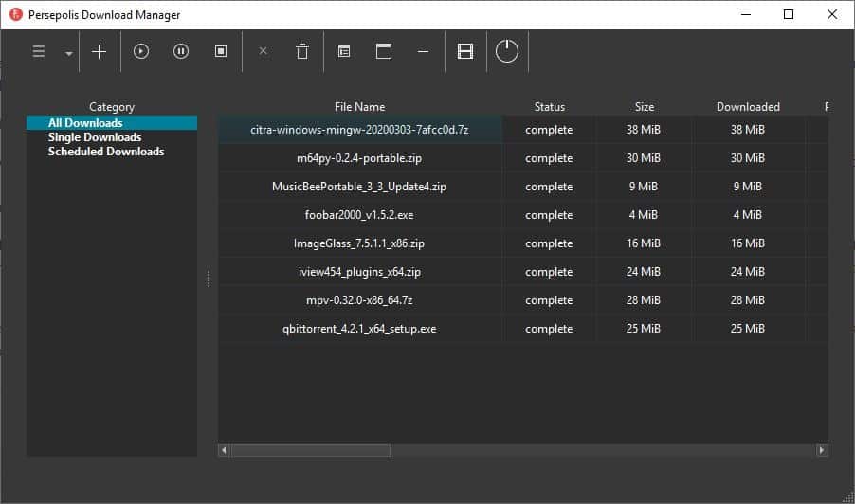Open the hamburger menu in toolbar
This screenshot has height=504, width=855.
(x=39, y=52)
